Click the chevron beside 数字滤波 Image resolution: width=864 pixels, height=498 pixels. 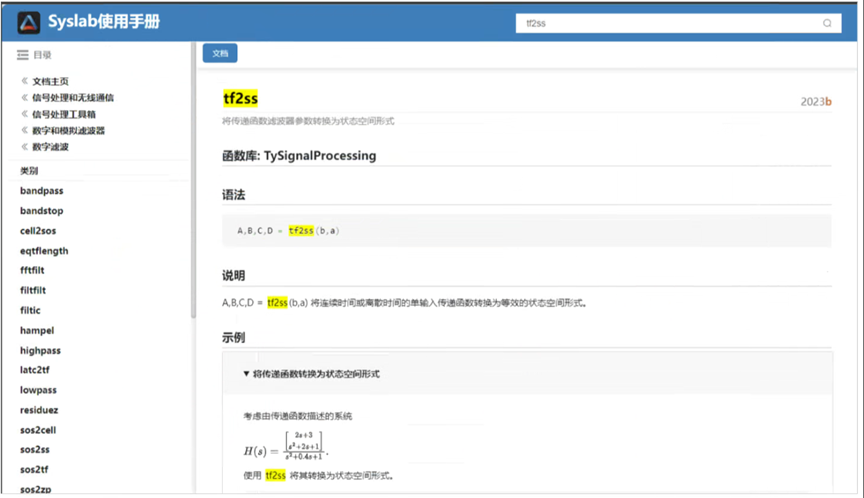(x=24, y=147)
